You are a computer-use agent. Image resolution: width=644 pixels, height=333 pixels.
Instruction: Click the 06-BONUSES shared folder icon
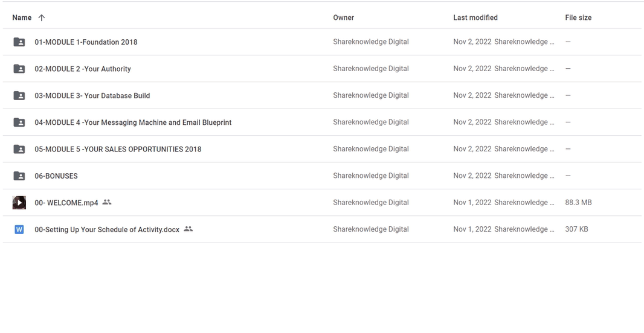(19, 176)
